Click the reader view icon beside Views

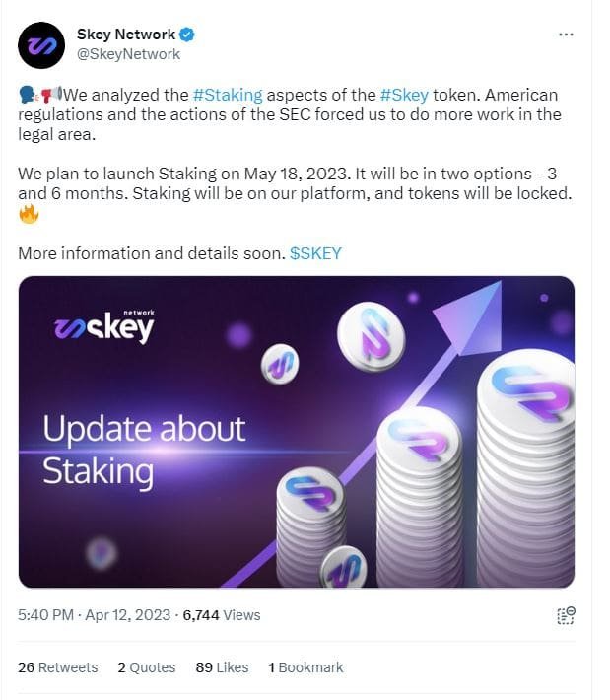[x=566, y=615]
